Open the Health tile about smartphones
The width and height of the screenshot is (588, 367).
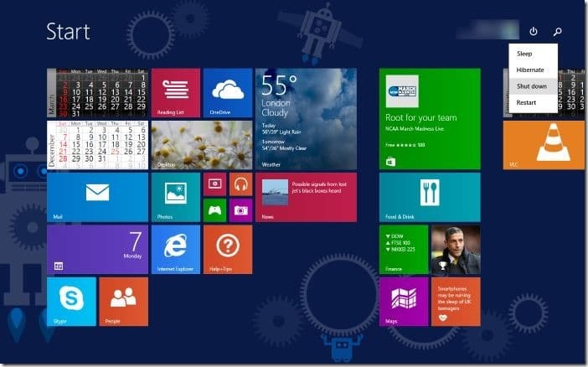(456, 302)
